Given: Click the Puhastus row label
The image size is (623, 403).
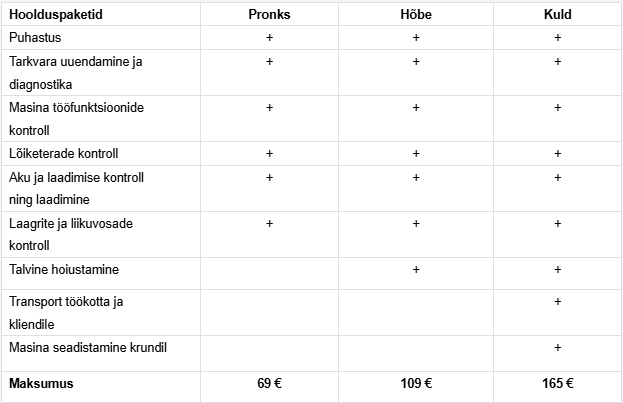Looking at the screenshot, I should pos(35,37).
